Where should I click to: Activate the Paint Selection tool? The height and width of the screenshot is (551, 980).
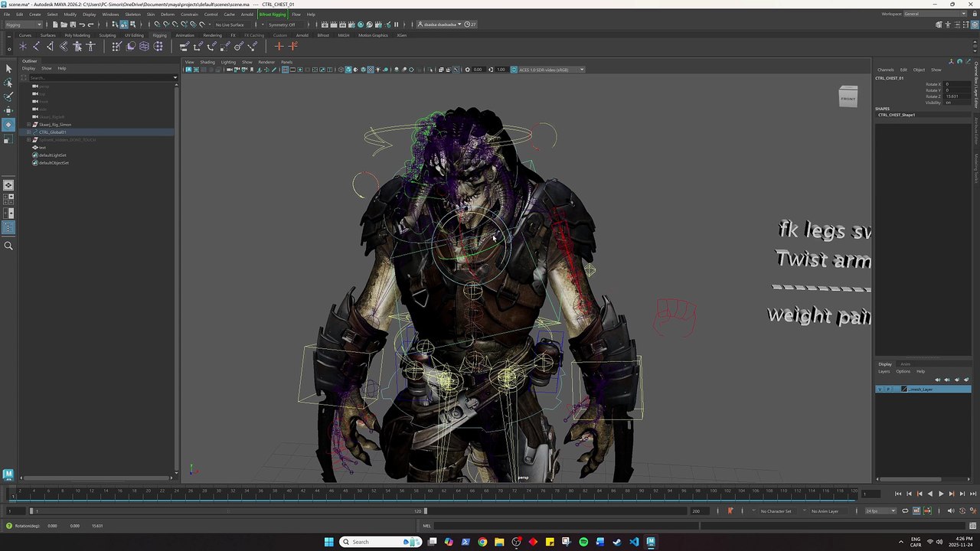pos(8,96)
